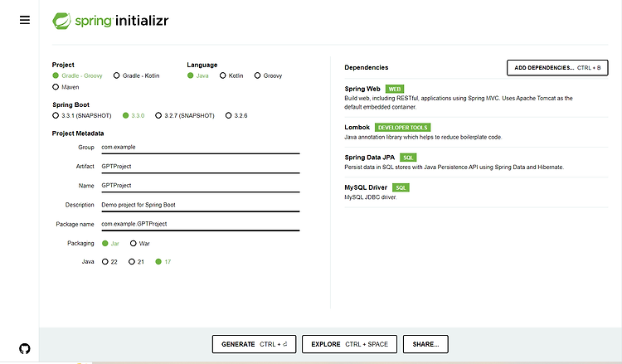Image resolution: width=622 pixels, height=364 pixels.
Task: Focus the Artifact input field
Action: [201, 167]
